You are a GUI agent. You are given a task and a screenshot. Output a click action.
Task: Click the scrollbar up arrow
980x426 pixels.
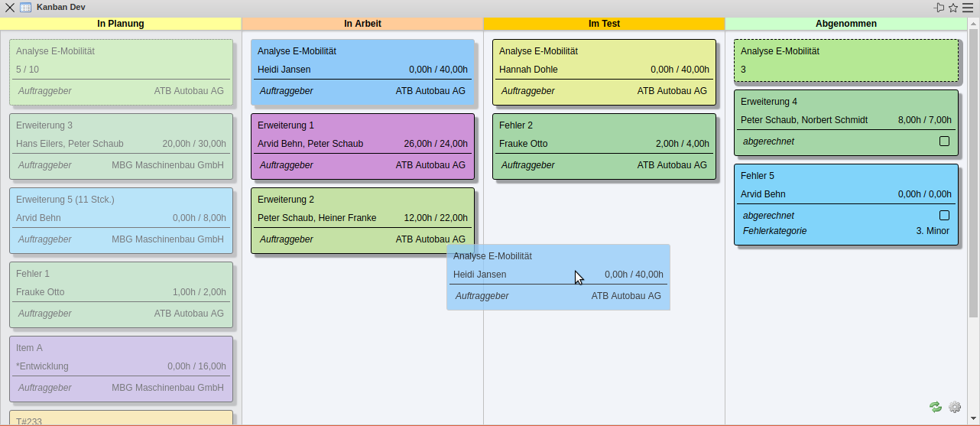click(973, 23)
